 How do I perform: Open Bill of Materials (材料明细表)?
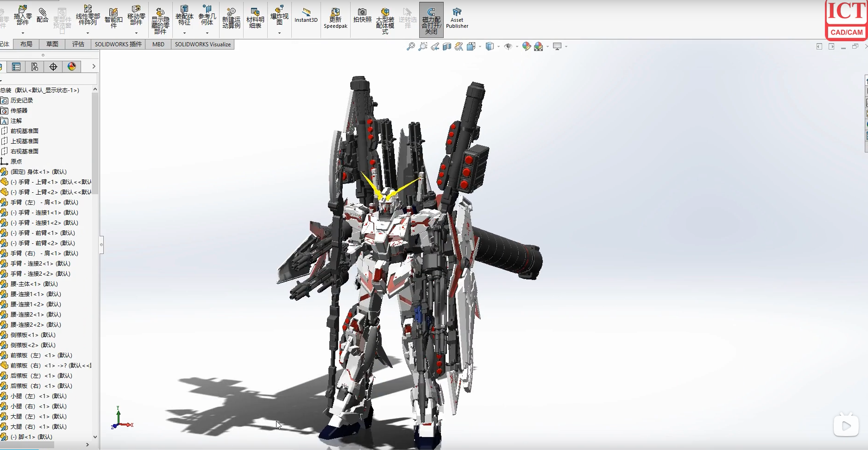(255, 18)
